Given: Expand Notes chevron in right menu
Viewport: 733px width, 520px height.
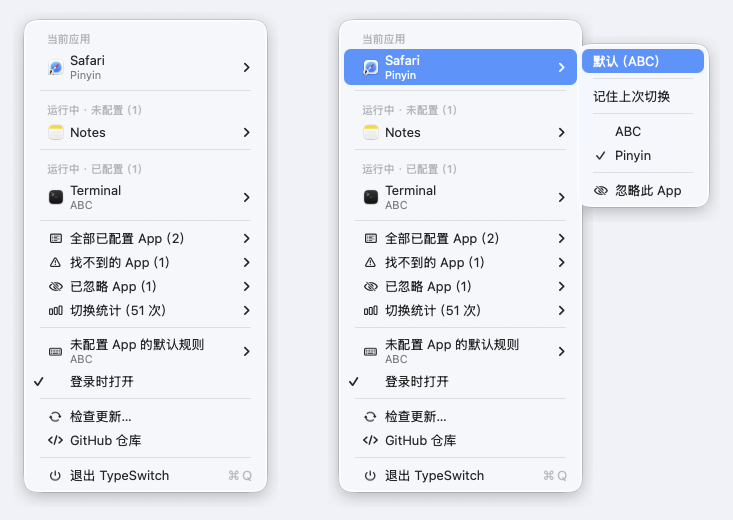Looking at the screenshot, I should click(561, 132).
